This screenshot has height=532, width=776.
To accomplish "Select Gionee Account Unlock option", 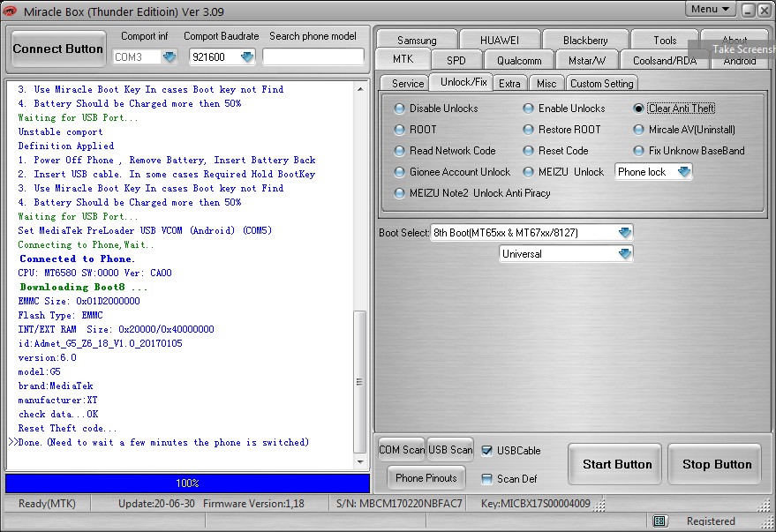I will coord(399,172).
